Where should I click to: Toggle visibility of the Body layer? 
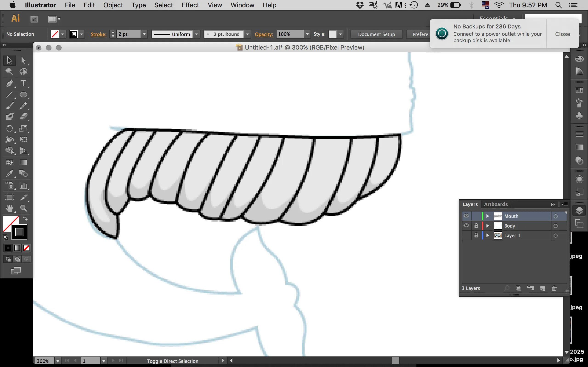click(x=466, y=226)
